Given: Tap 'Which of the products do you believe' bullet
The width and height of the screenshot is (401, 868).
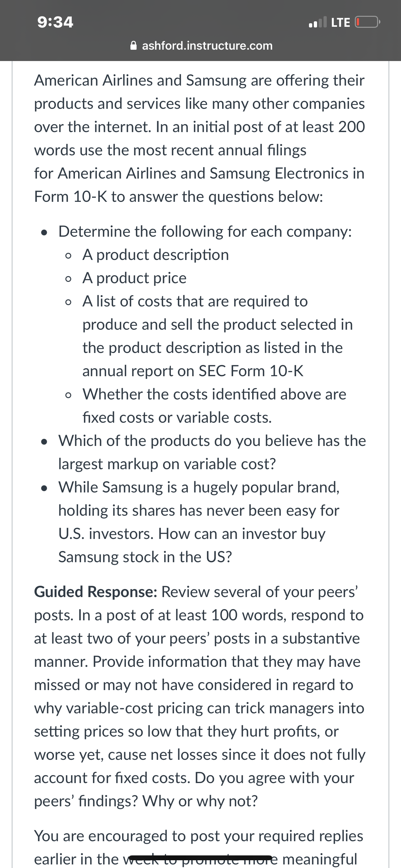Looking at the screenshot, I should [212, 452].
